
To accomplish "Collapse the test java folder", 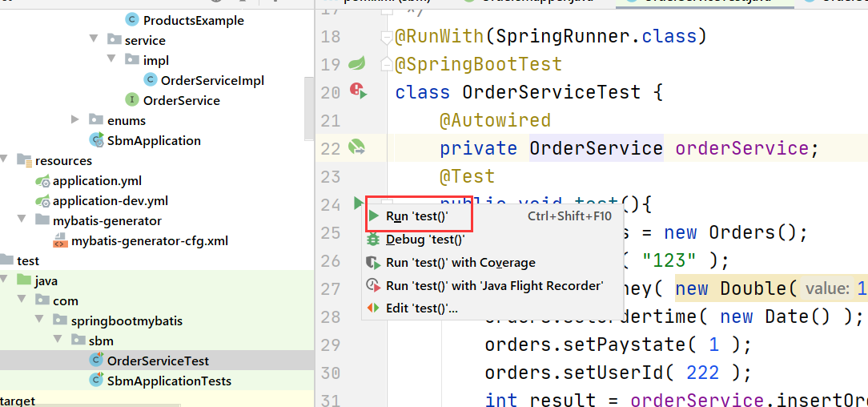I will 5,280.
